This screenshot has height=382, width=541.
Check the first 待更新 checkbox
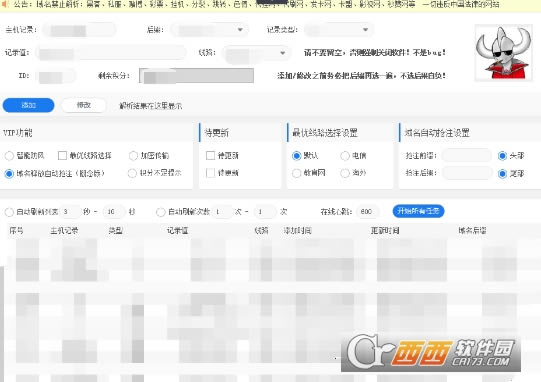click(x=210, y=156)
